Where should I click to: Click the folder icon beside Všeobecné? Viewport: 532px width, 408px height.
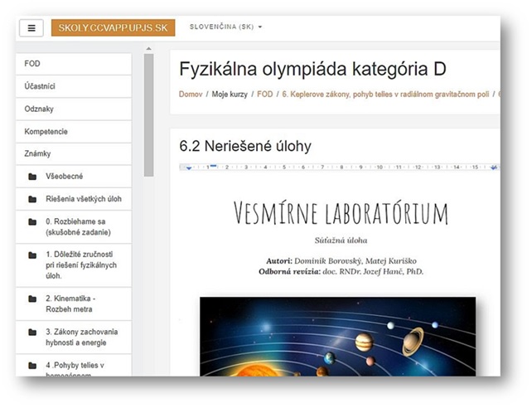(x=32, y=177)
